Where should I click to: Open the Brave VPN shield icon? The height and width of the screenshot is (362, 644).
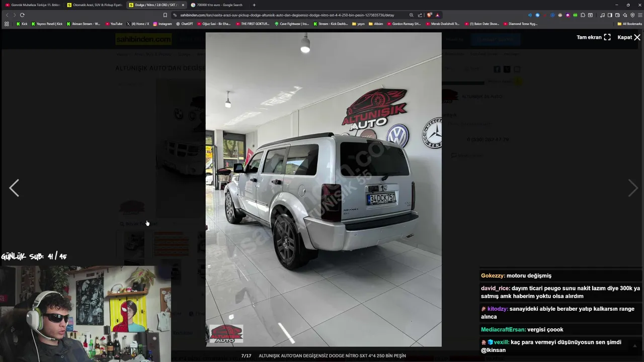(632, 15)
